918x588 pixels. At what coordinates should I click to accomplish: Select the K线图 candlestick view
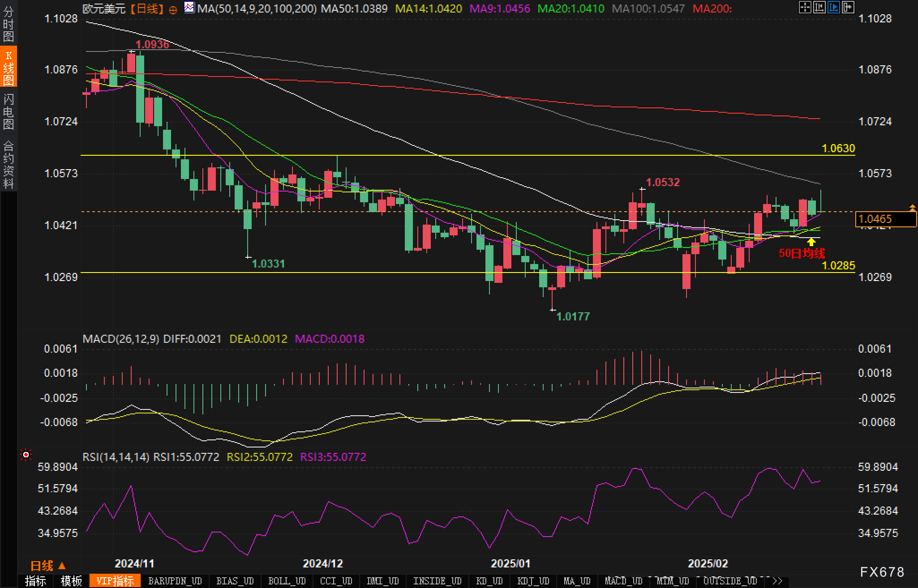pos(9,67)
